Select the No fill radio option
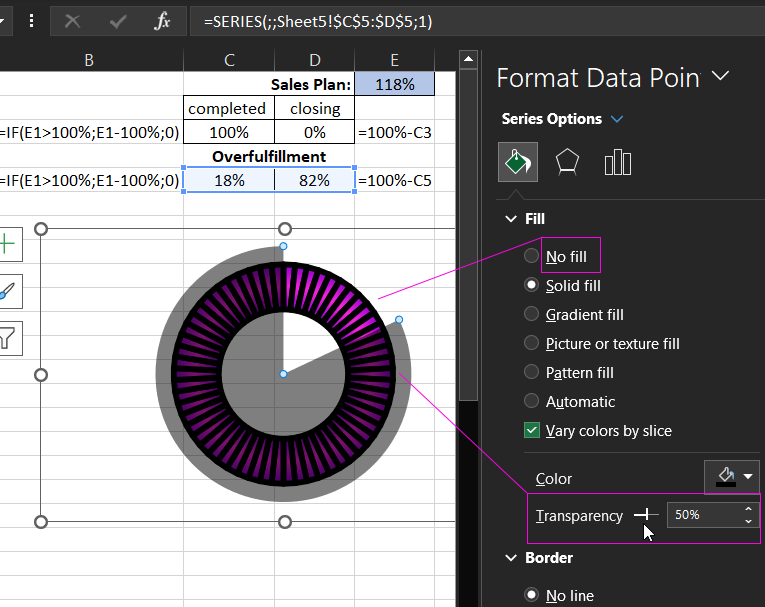The width and height of the screenshot is (765, 607). coord(532,257)
